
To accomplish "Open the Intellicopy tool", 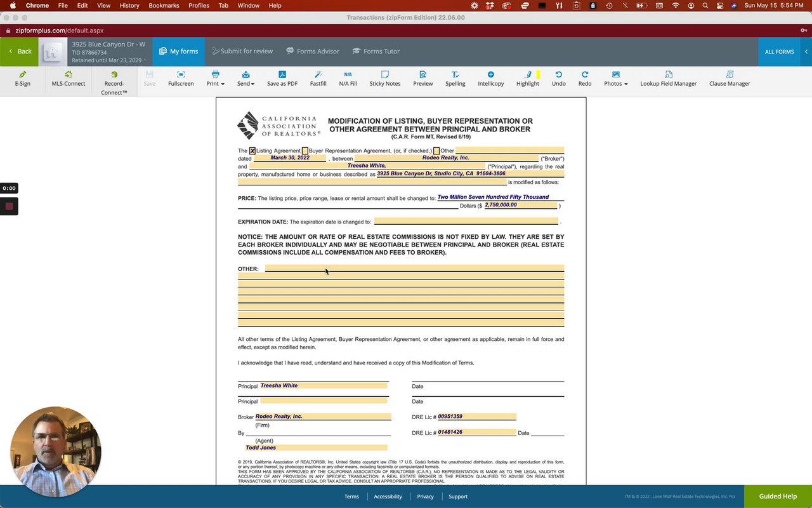I will click(x=491, y=79).
